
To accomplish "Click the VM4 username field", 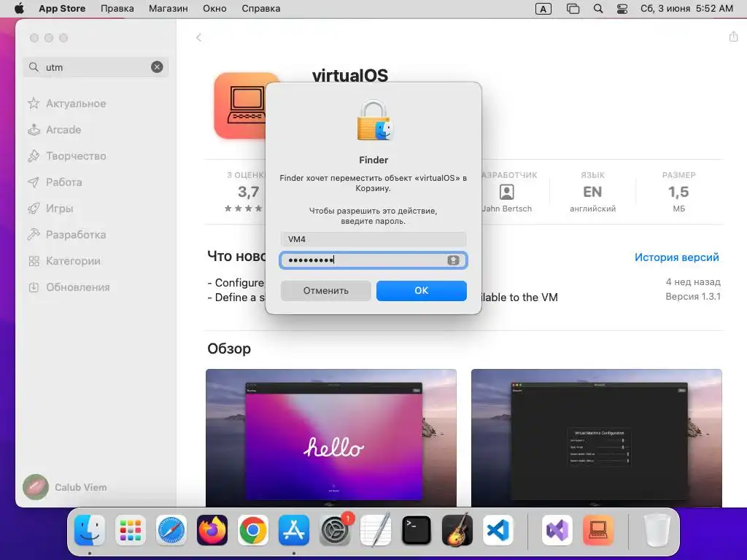I will click(x=373, y=239).
